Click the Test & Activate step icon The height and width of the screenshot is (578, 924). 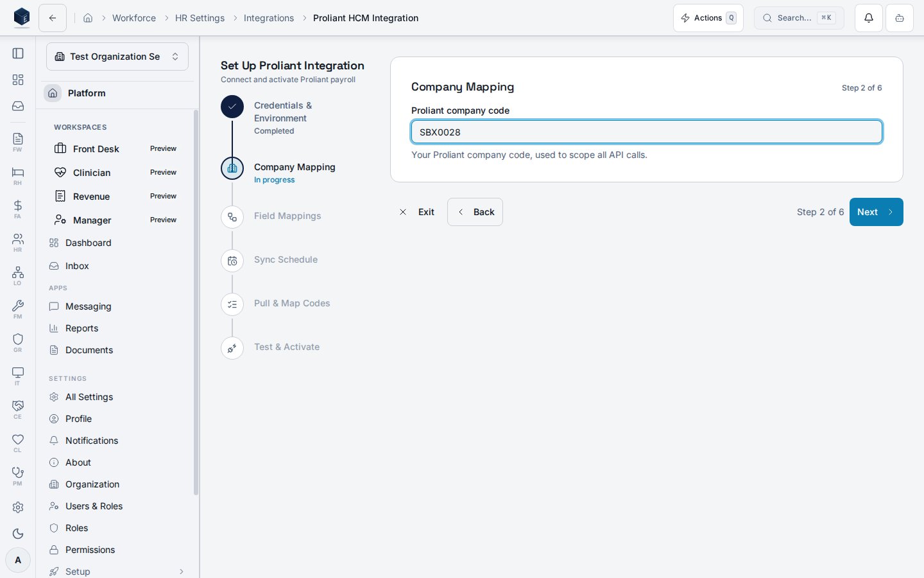(232, 348)
